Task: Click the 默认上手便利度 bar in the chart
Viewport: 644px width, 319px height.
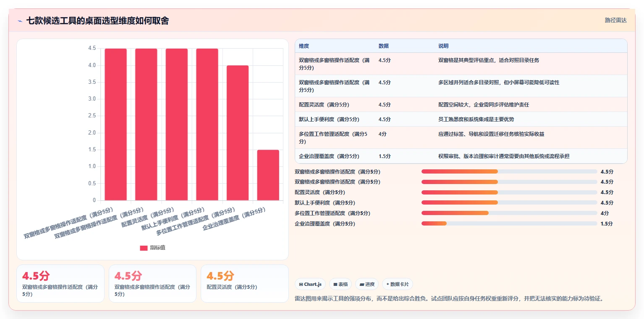Action: point(207,124)
